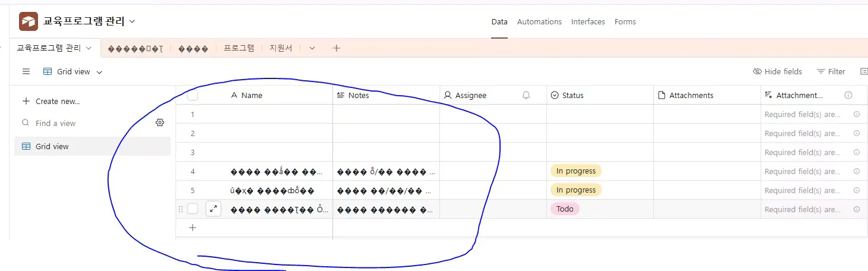The height and width of the screenshot is (271, 868).
Task: Add a new table with plus icon
Action: [336, 48]
